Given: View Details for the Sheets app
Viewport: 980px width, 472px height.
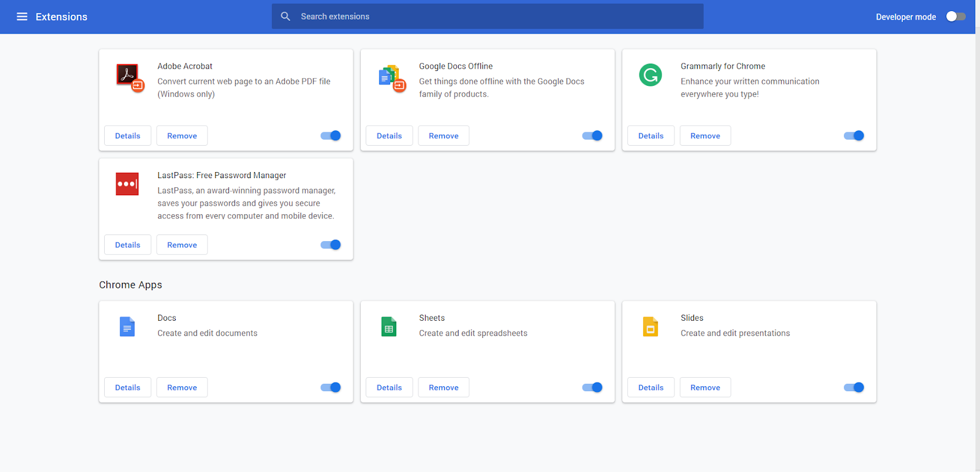Looking at the screenshot, I should click(389, 388).
